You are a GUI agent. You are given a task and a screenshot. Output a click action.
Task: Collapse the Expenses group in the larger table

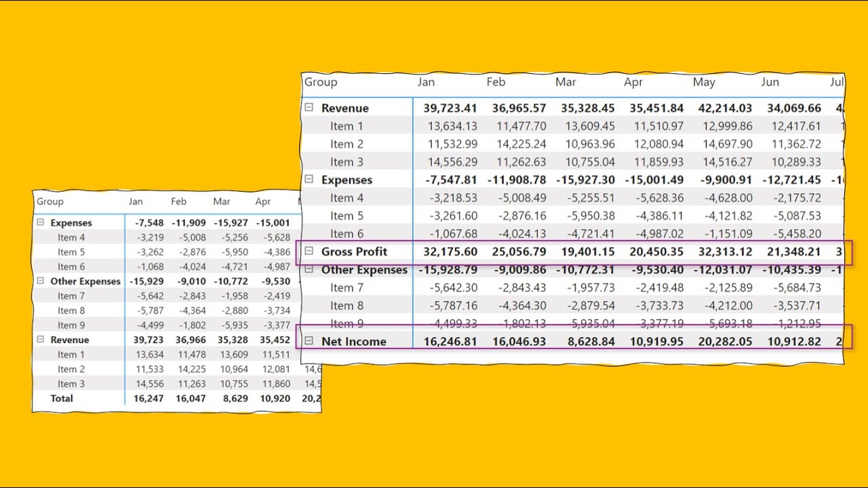[x=309, y=180]
